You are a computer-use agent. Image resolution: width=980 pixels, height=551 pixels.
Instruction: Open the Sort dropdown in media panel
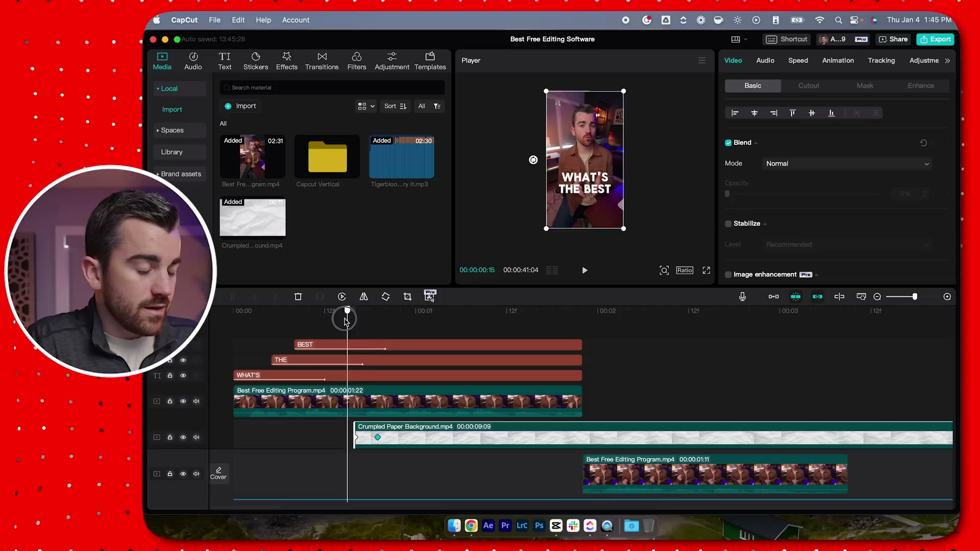(x=395, y=106)
